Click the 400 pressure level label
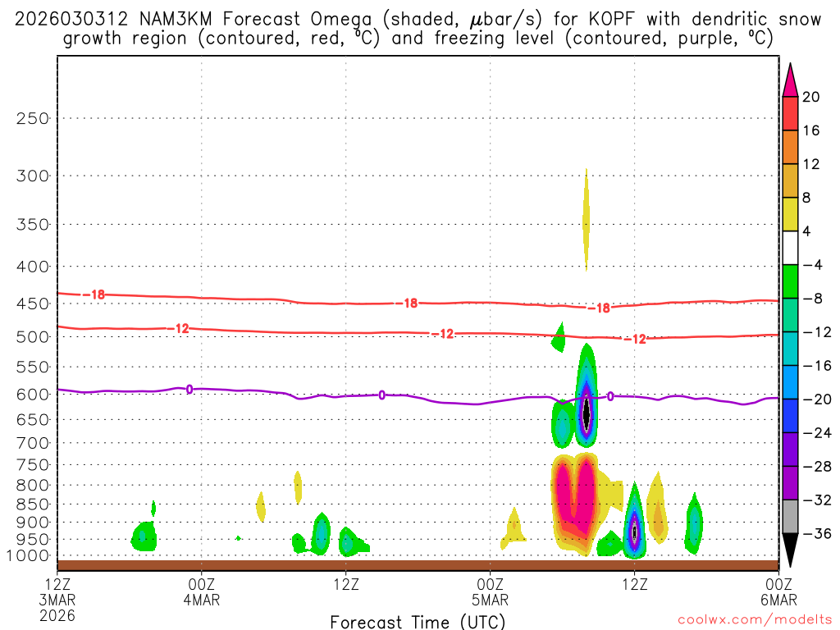This screenshot has height=630, width=840. click(33, 267)
